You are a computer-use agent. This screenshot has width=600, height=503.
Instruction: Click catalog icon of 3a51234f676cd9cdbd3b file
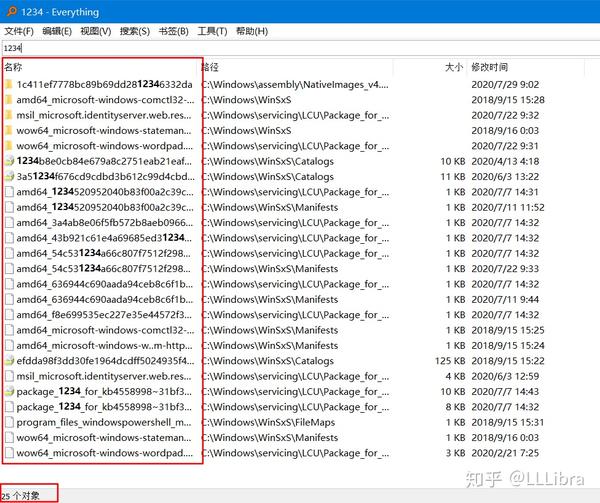pyautogui.click(x=9, y=176)
